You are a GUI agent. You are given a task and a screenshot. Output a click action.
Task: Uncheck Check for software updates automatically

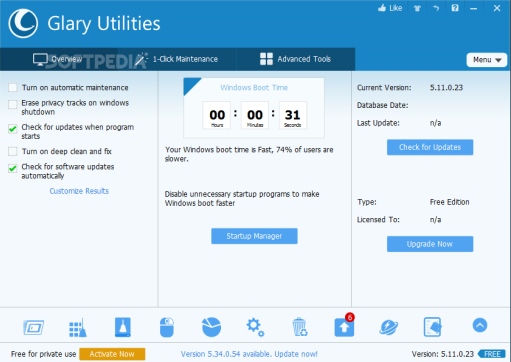pos(13,168)
